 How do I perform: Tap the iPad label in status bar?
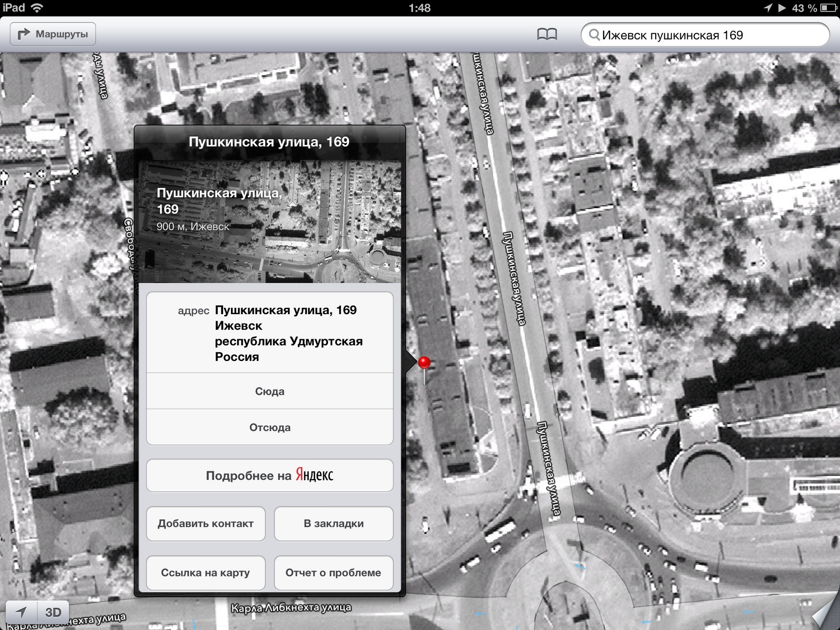point(14,8)
